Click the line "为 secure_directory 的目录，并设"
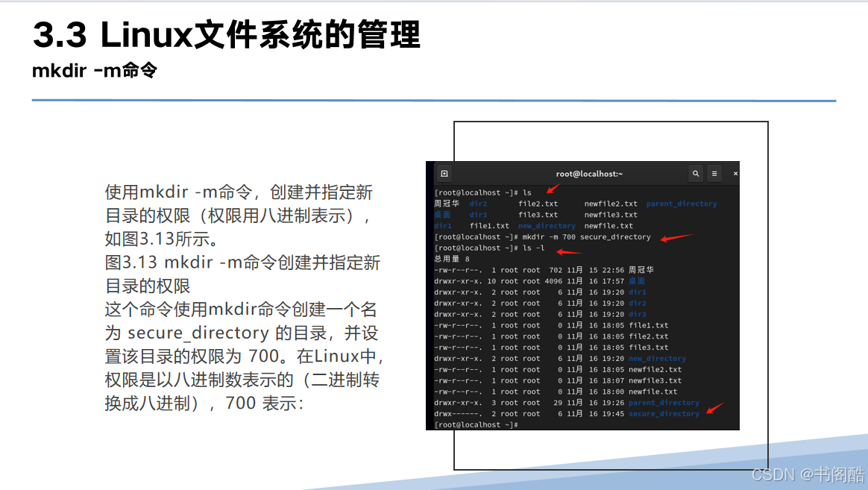This screenshot has height=490, width=868. pos(242,333)
